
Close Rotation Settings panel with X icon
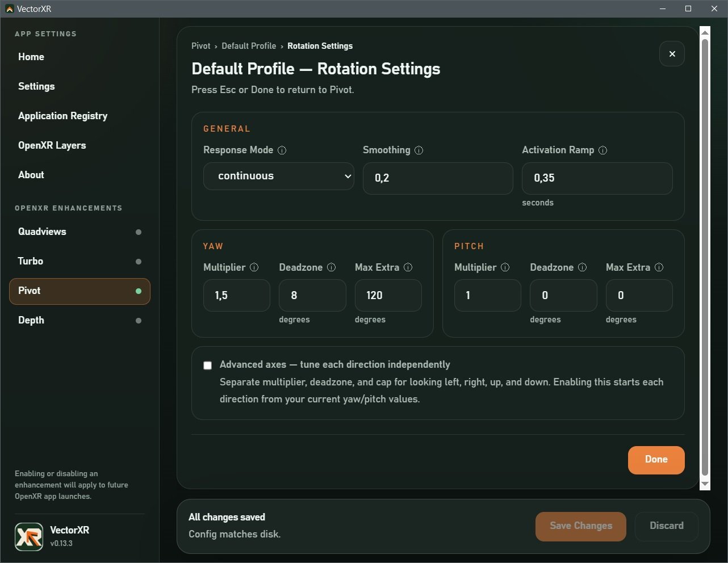tap(672, 54)
